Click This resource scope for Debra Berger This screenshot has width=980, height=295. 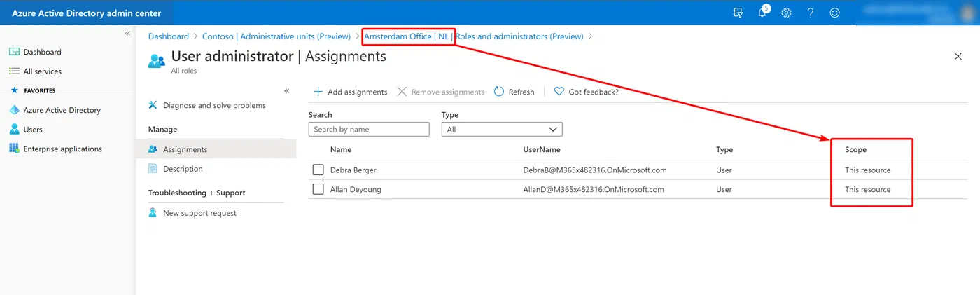868,170
